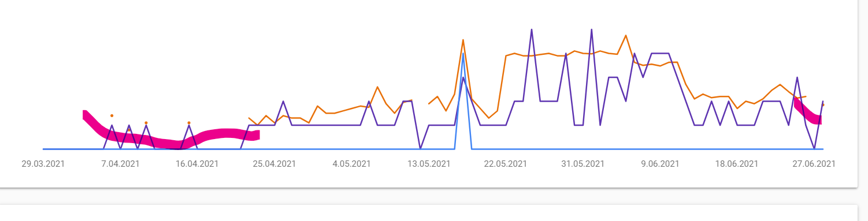
Task: Select the isolated orange dot above 7.04.2021
Action: (112, 115)
